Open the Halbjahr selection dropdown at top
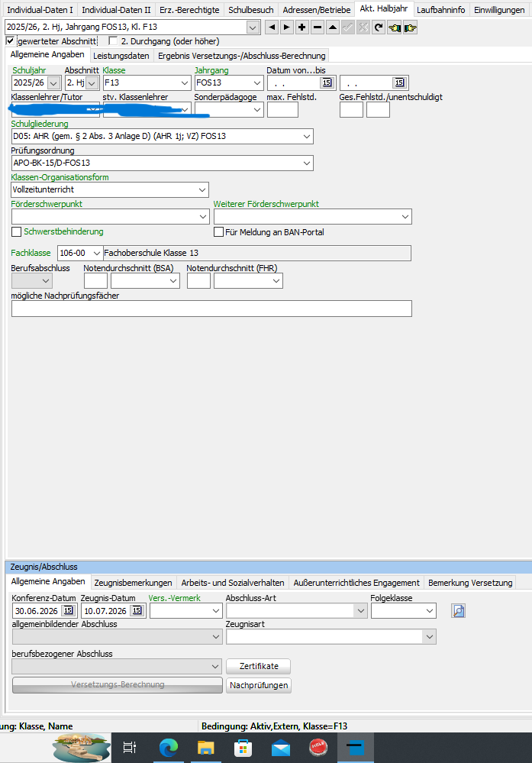This screenshot has height=763, width=532. click(x=253, y=27)
